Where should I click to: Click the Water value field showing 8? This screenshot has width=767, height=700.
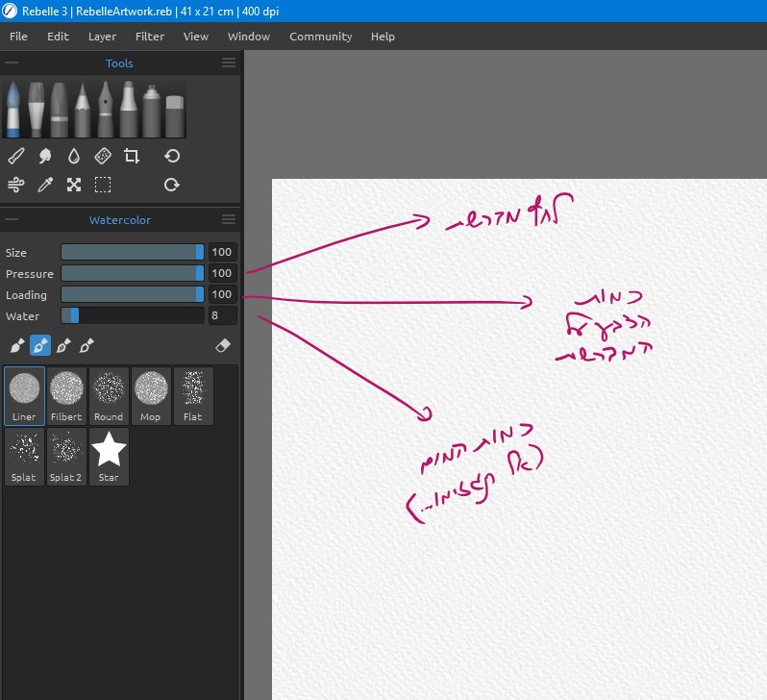coord(223,315)
